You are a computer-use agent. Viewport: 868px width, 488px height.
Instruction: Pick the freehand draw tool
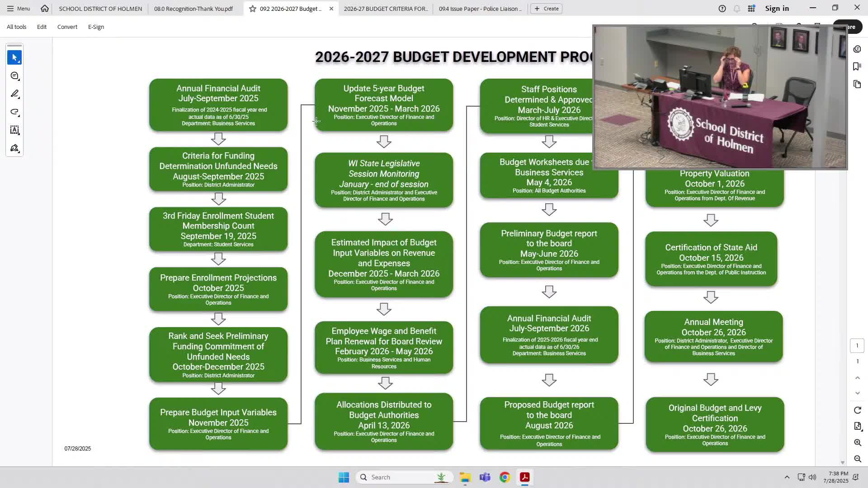pos(14,112)
